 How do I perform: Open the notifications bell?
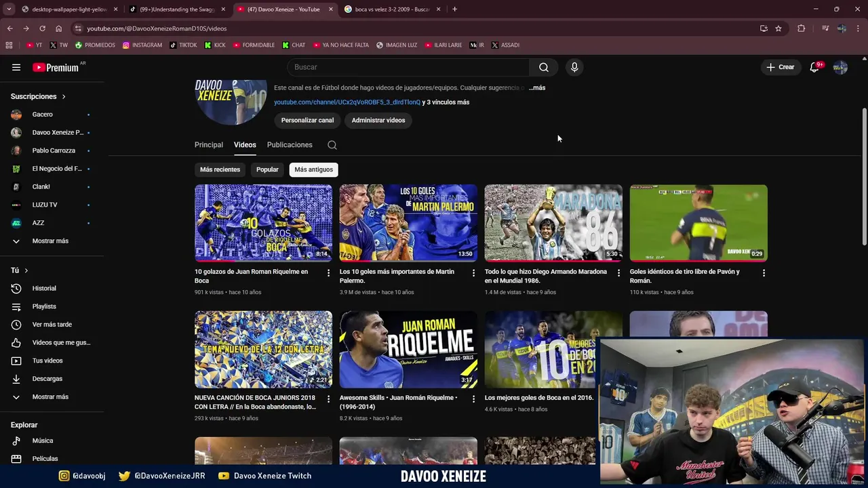(x=814, y=67)
